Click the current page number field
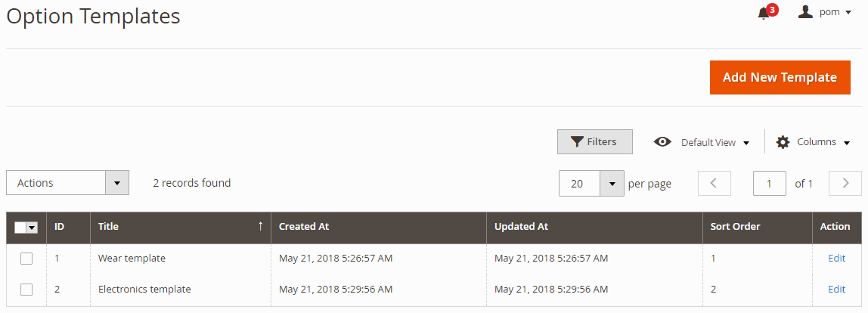 770,183
